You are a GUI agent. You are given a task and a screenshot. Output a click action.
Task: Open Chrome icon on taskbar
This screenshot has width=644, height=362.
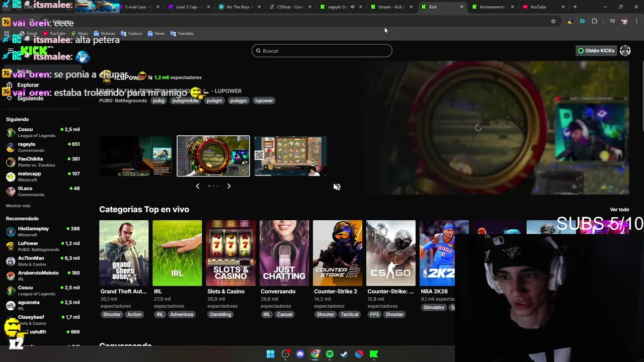(315, 354)
